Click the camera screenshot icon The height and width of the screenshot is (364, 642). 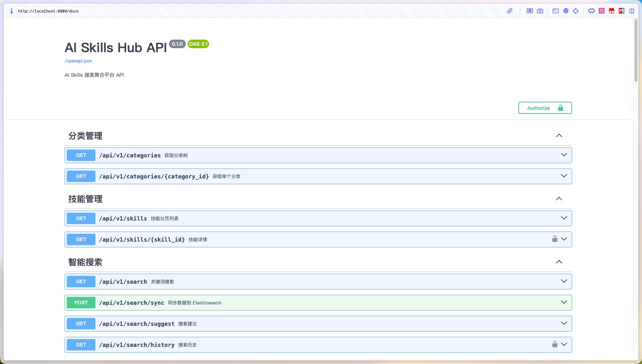point(540,11)
